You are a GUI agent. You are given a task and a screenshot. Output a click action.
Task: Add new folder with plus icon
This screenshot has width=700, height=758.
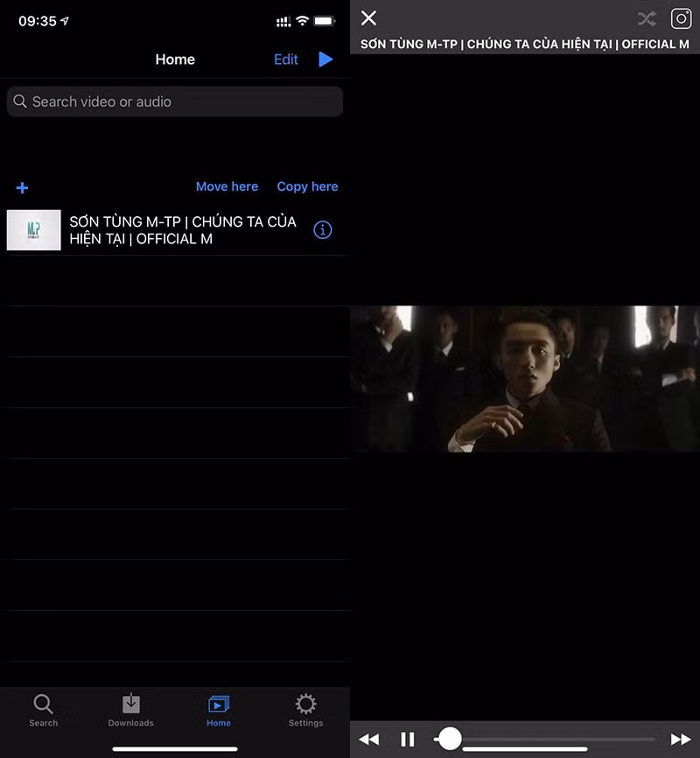point(22,187)
